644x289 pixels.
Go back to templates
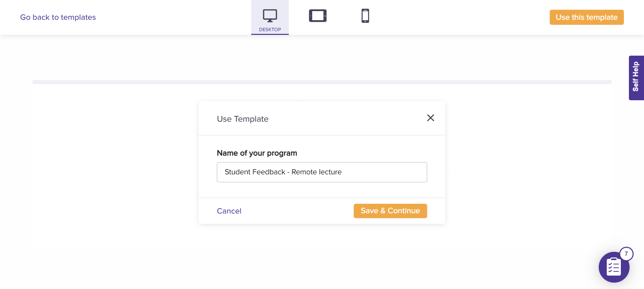(58, 17)
